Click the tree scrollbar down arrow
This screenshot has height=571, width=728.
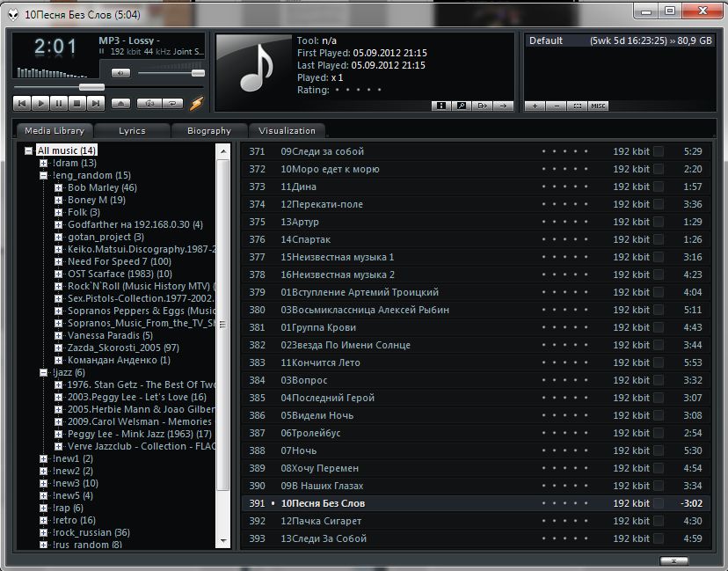[x=223, y=541]
